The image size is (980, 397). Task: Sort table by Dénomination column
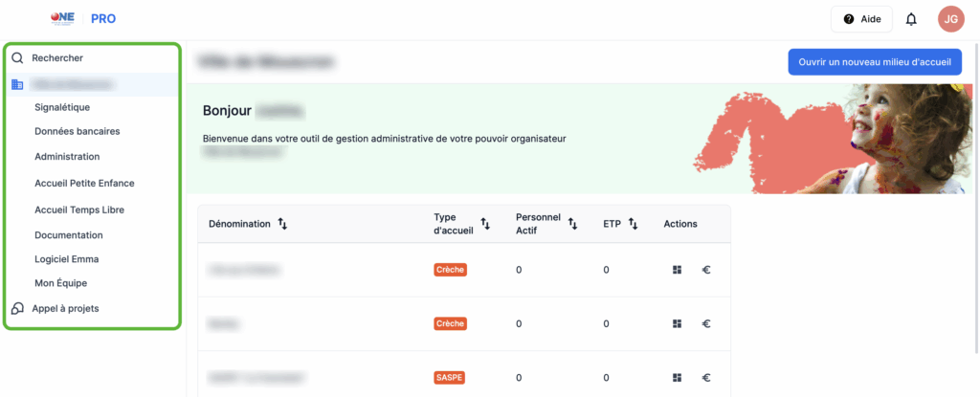pyautogui.click(x=282, y=224)
